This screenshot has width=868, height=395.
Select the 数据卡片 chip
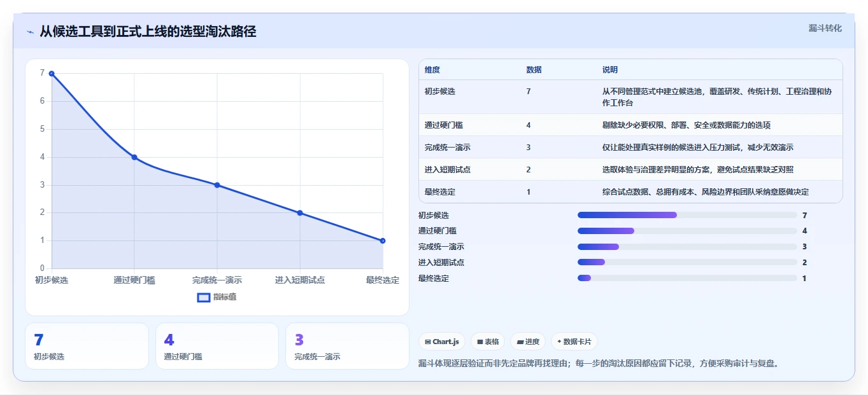click(574, 342)
